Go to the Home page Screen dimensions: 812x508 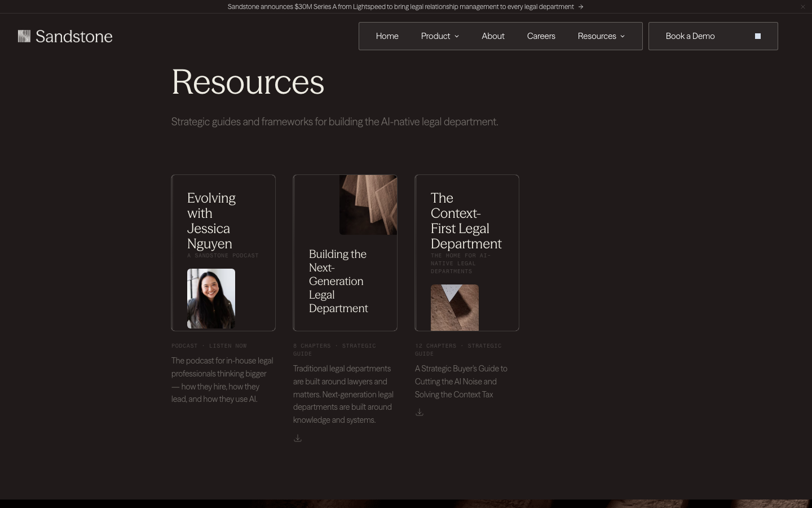(387, 36)
